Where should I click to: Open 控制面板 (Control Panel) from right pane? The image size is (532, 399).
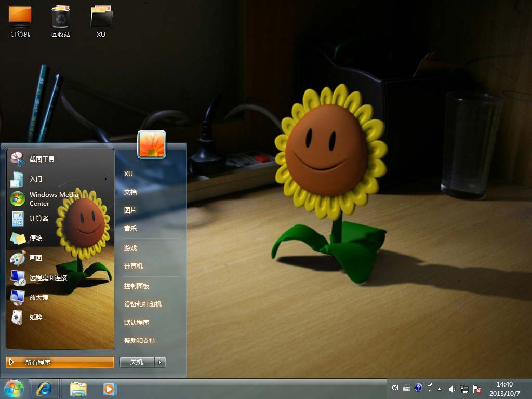tap(137, 286)
